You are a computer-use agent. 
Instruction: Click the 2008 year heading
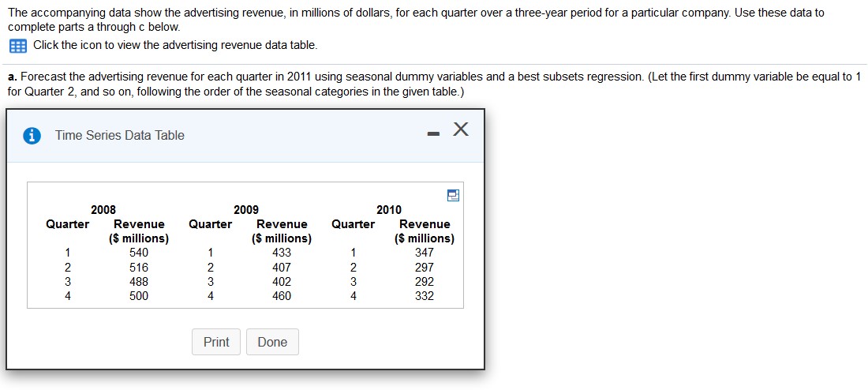coord(103,210)
